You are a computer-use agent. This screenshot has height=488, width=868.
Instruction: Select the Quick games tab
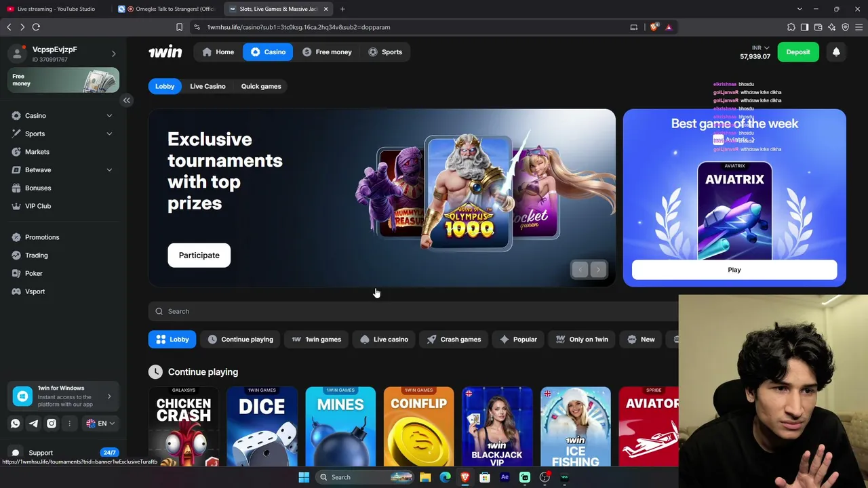[x=261, y=86]
